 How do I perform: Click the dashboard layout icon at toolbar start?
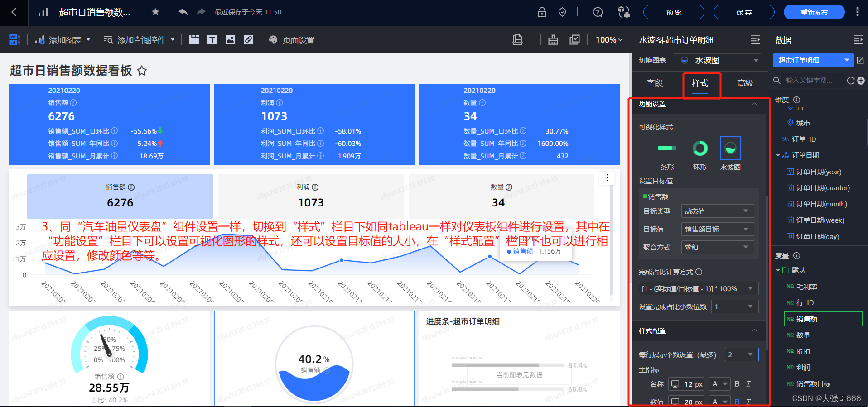(x=14, y=40)
